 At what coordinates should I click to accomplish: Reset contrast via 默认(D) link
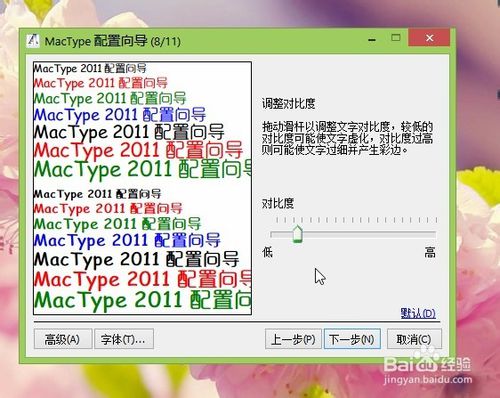pos(418,313)
